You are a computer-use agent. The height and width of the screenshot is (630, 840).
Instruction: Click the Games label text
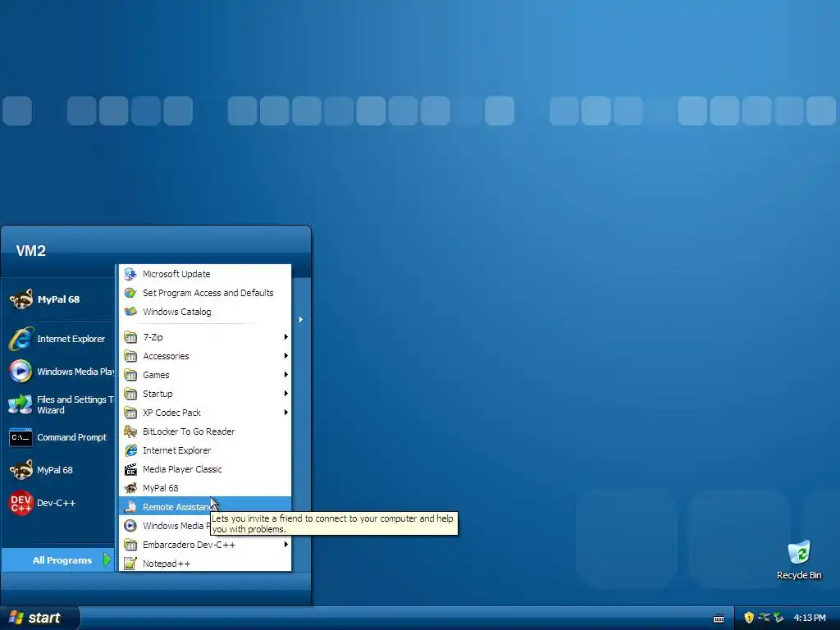(156, 374)
